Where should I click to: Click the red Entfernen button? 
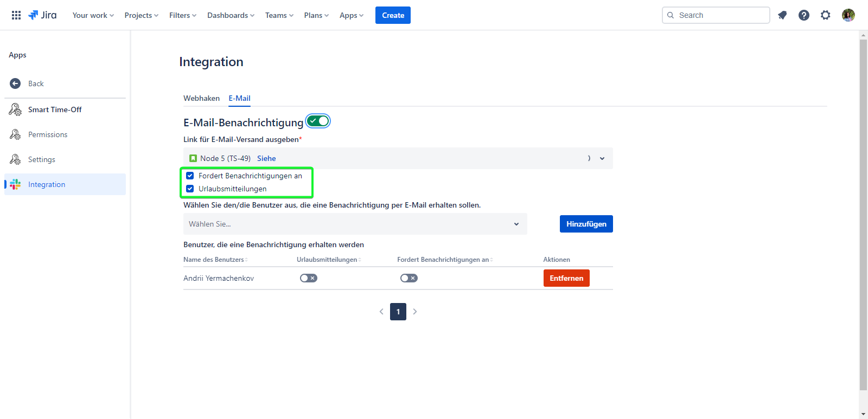click(x=566, y=278)
